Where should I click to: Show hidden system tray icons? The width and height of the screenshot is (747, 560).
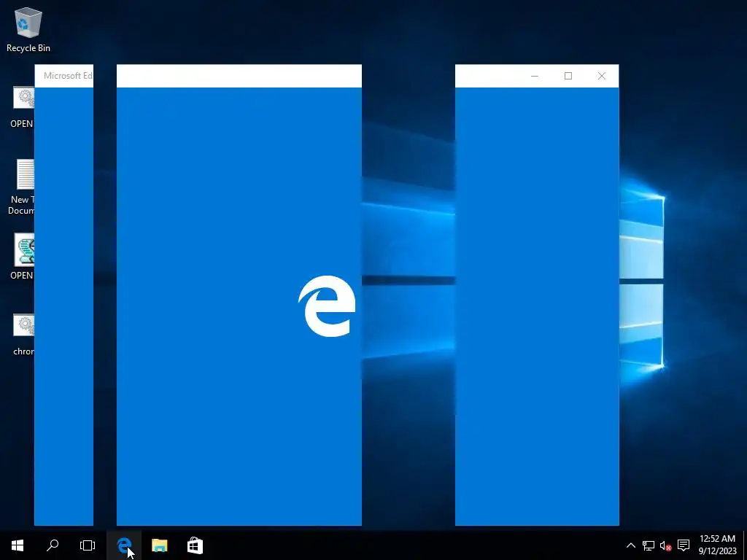[631, 545]
